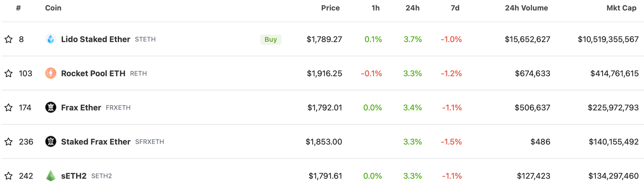Star Rocket Pool ETH as favorite
644x190 pixels.
coord(8,73)
